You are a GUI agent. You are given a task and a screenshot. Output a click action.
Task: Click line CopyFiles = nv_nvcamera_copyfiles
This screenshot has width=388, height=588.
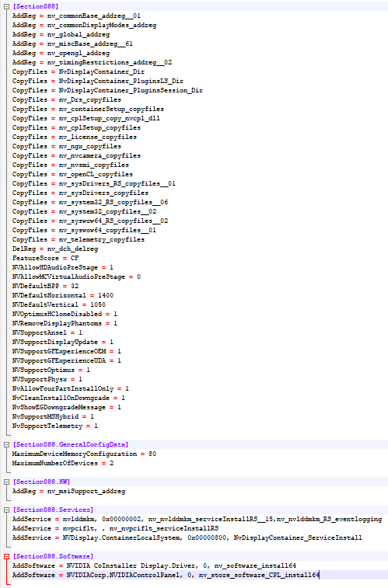76,155
